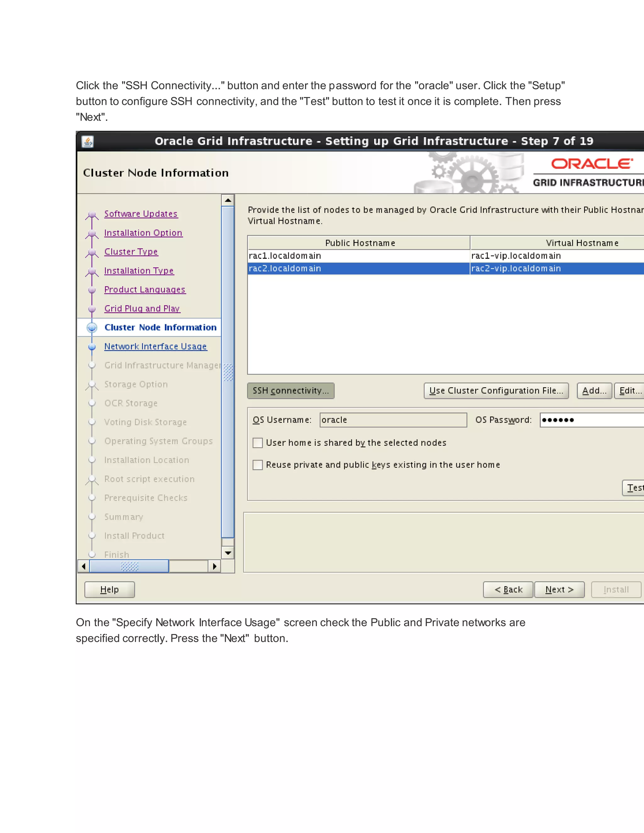Screen dimensions: 644x833
Task: Proceed with Next button
Action: [559, 590]
